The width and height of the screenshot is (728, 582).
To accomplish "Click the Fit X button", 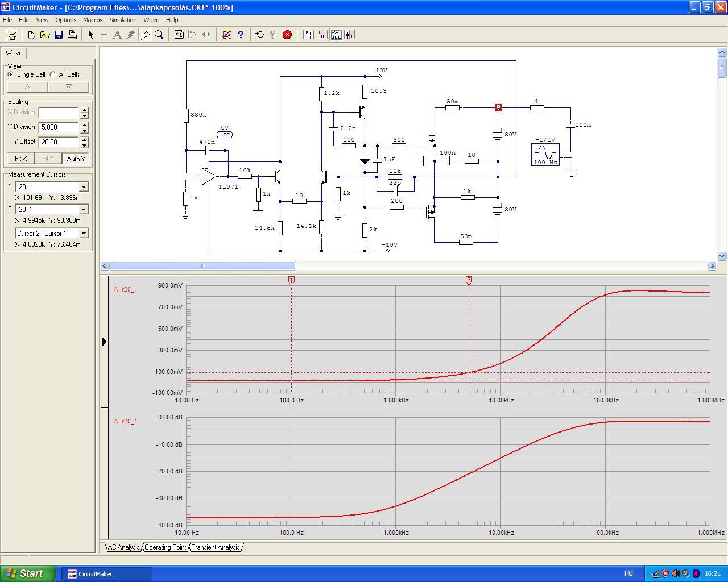I will 20,159.
